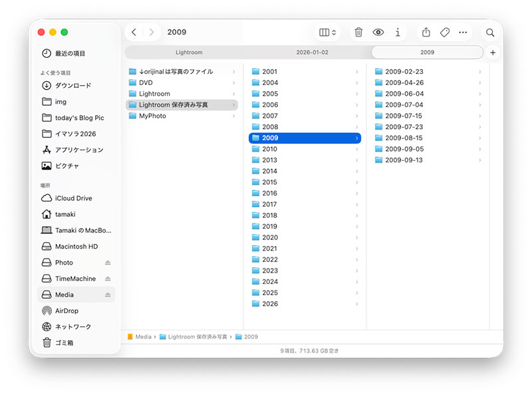The image size is (532, 395).
Task: Select the 2026 folder in the list
Action: pyautogui.click(x=269, y=304)
